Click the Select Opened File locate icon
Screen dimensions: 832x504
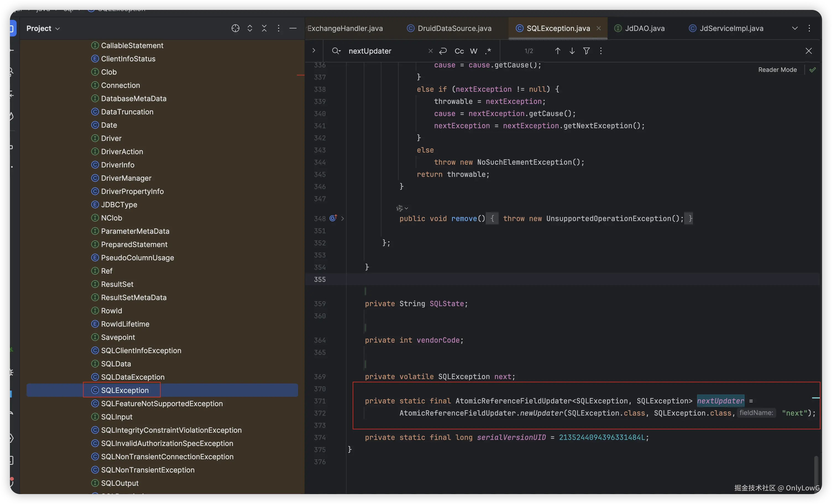[235, 28]
